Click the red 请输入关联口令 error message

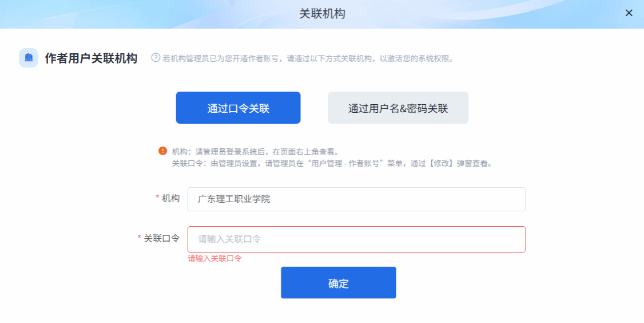point(215,258)
